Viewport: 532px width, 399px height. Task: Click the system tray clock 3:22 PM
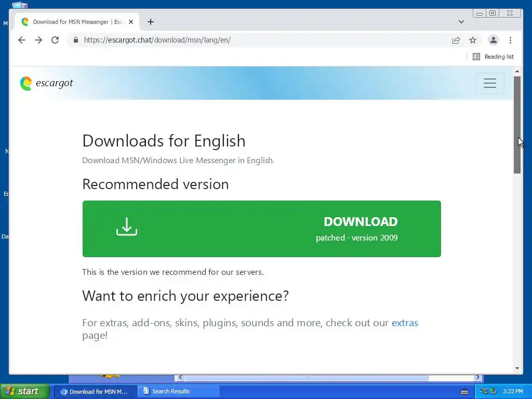point(513,392)
